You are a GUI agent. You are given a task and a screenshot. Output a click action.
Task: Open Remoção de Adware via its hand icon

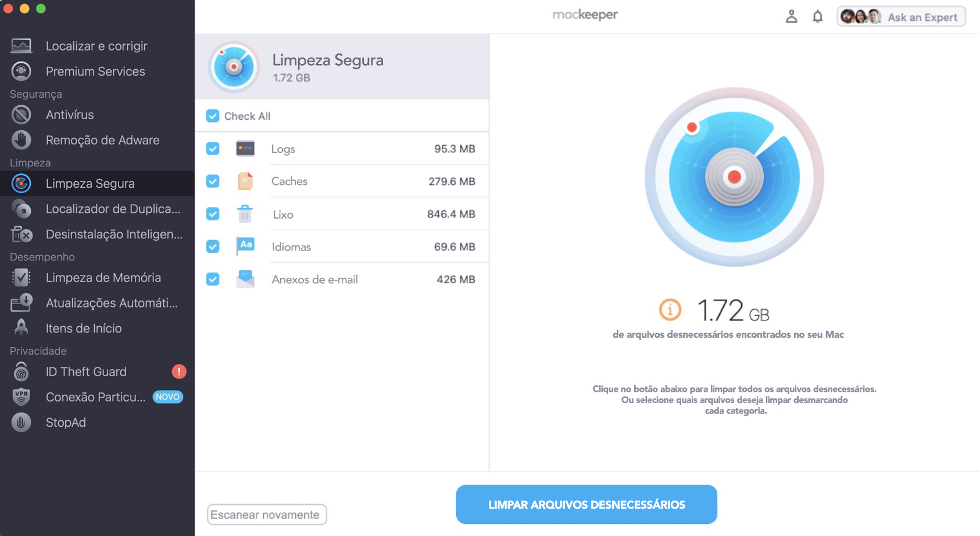[x=21, y=140]
